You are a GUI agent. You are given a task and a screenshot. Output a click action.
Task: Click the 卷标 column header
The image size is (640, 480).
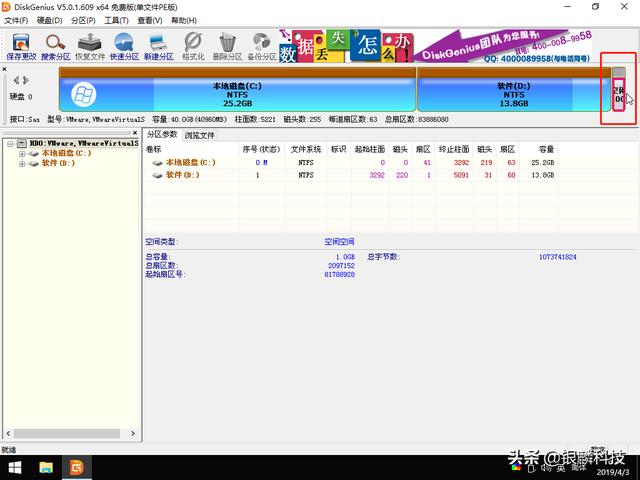[x=153, y=149]
